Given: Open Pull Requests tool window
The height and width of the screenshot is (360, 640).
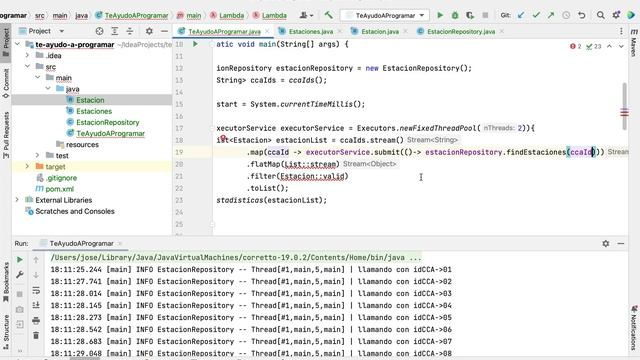Looking at the screenshot, I should (x=6, y=135).
